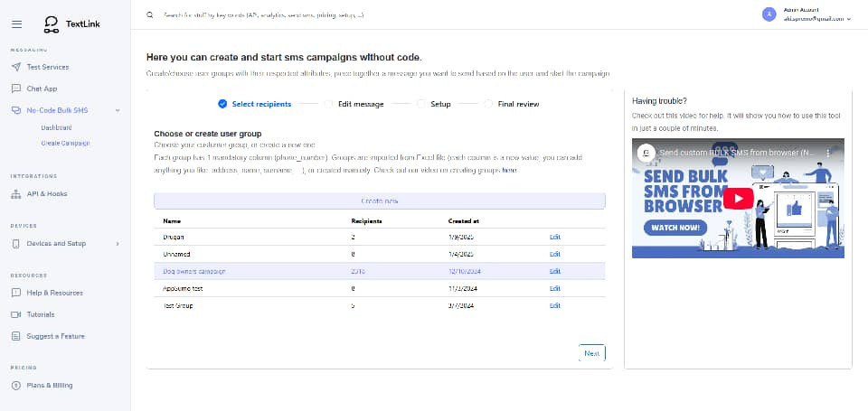Select the Setup step
Screen dimensions: 868x411
[434, 104]
